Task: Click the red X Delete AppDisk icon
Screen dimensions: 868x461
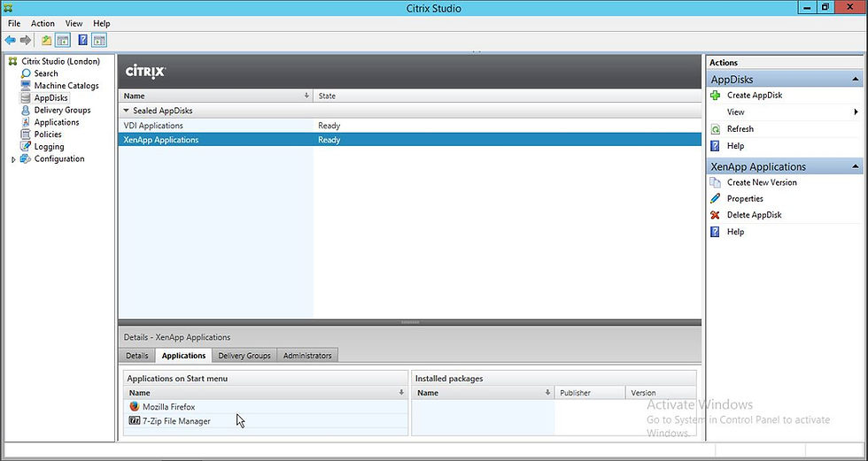Action: pyautogui.click(x=716, y=215)
